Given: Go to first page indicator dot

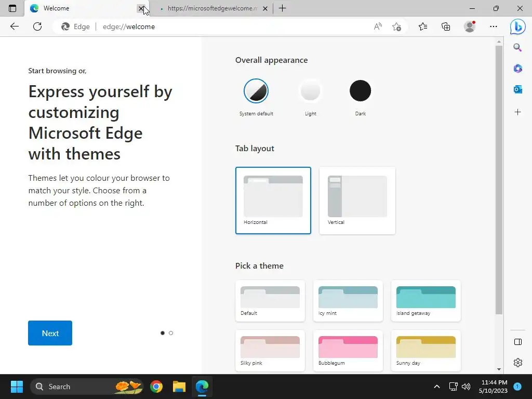Looking at the screenshot, I should click(x=163, y=333).
